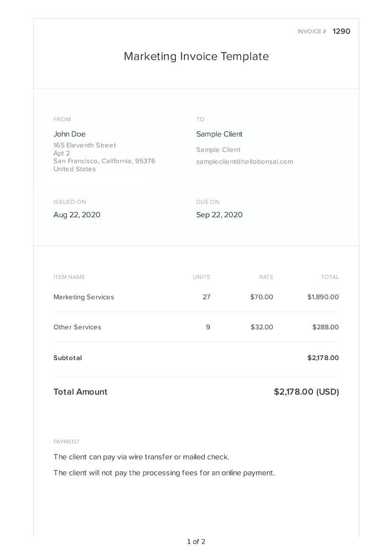The height and width of the screenshot is (555, 392).
Task: Select the sender name John Doe
Action: point(70,134)
